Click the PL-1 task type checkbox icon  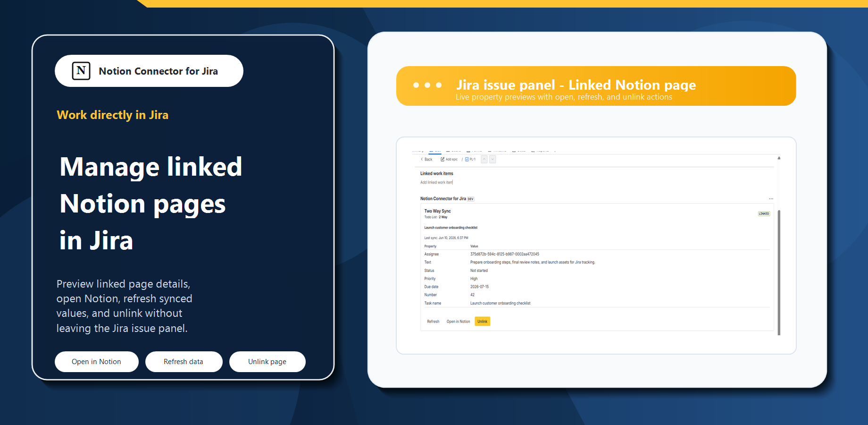[467, 160]
